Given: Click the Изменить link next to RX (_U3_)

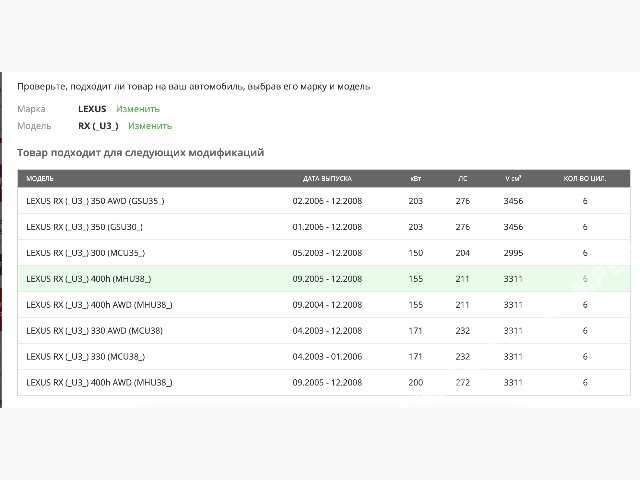Looking at the screenshot, I should [x=149, y=126].
